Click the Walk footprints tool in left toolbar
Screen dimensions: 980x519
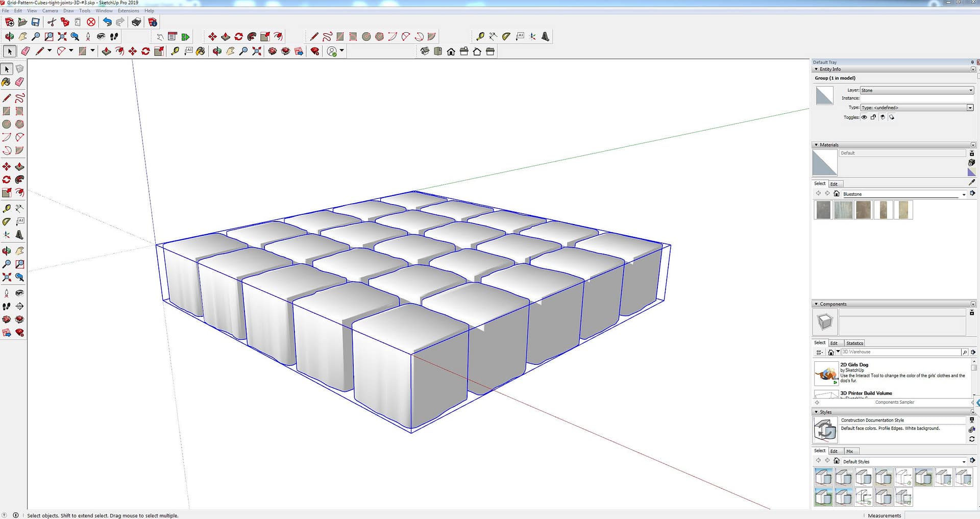(6, 306)
